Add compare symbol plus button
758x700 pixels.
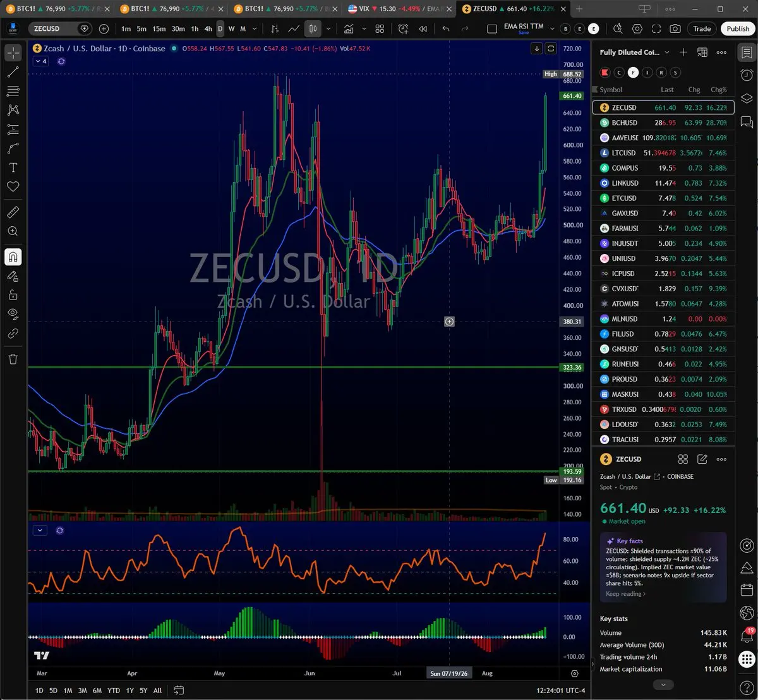click(x=104, y=29)
